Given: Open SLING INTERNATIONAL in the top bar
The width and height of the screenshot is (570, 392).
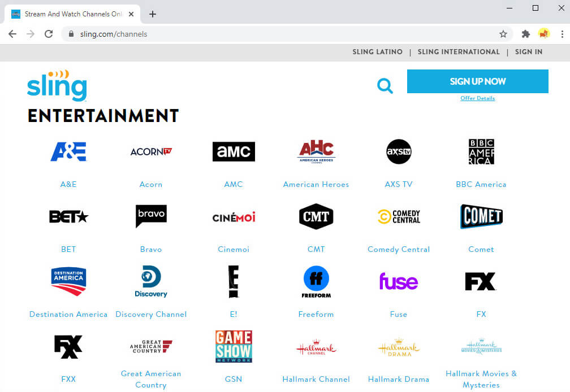Looking at the screenshot, I should [459, 52].
